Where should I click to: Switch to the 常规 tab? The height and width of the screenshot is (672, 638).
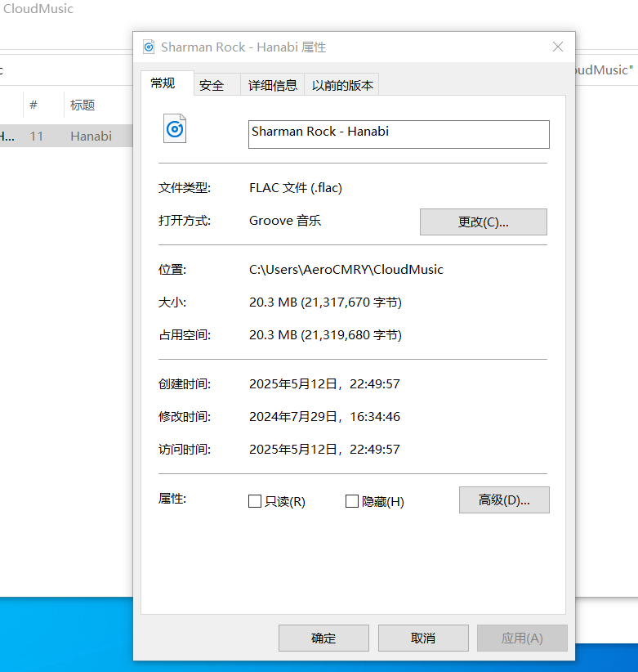point(167,83)
